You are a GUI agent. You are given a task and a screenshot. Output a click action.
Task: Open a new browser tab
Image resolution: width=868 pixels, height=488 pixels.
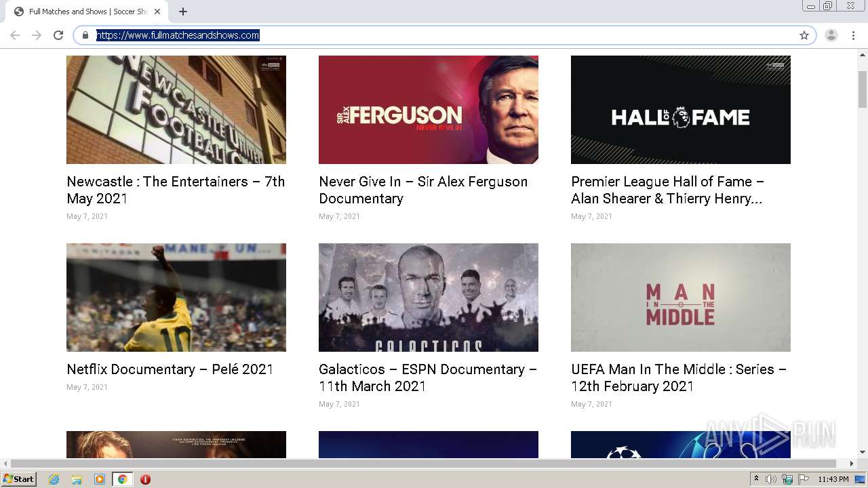183,12
